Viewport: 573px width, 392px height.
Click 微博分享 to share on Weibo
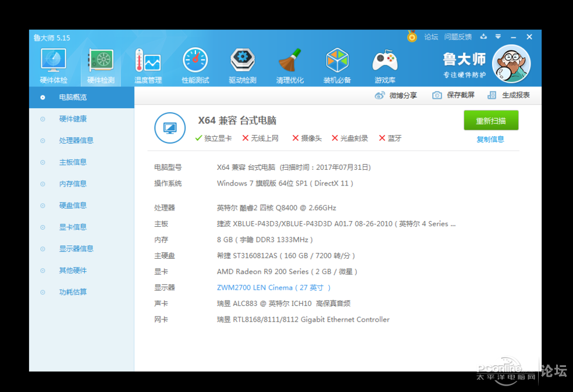[403, 95]
